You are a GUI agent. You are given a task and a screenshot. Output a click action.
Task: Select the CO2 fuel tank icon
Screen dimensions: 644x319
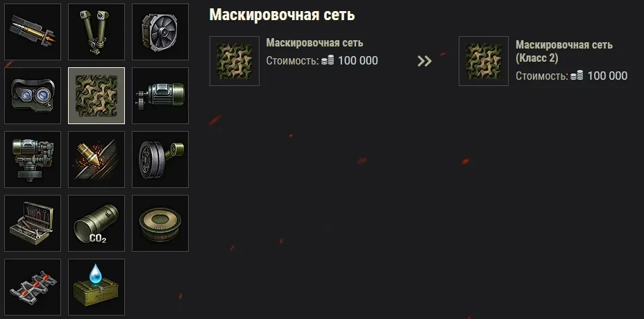(x=96, y=223)
